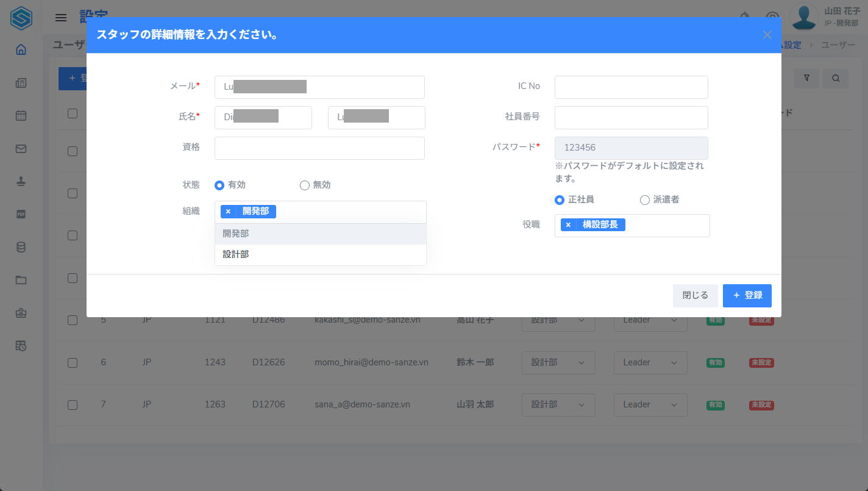Open the Leader dropdown for row 7
The width and height of the screenshot is (868, 491).
pos(650,404)
